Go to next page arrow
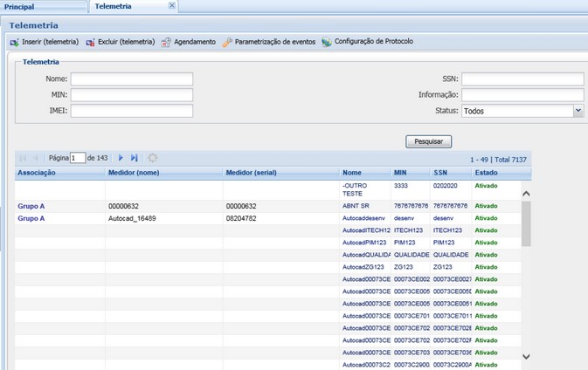Image resolution: width=588 pixels, height=370 pixels. click(121, 158)
